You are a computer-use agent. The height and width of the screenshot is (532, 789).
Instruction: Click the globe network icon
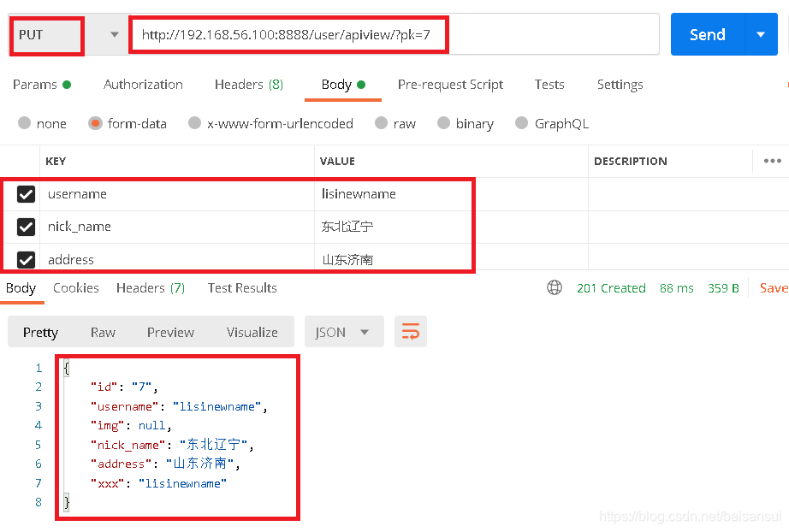click(x=555, y=287)
